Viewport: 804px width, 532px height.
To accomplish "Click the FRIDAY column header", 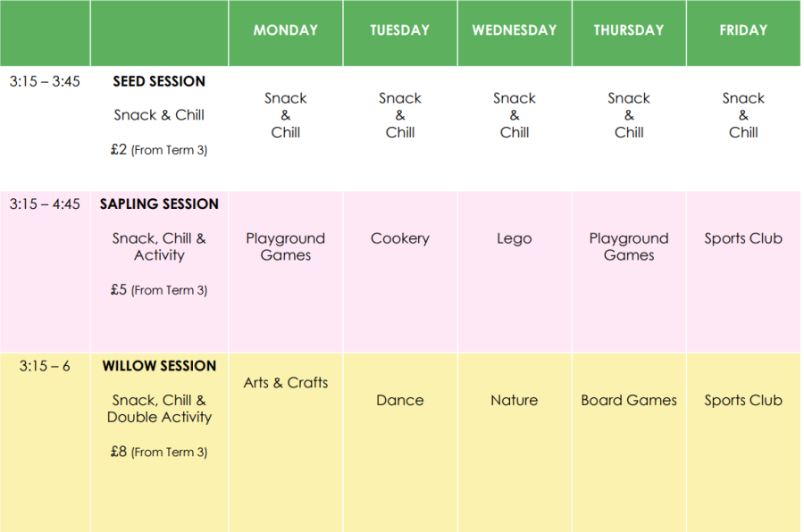I will 743,30.
